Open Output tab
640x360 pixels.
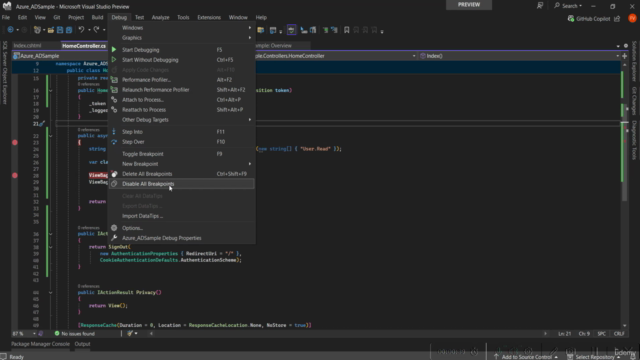(x=82, y=344)
